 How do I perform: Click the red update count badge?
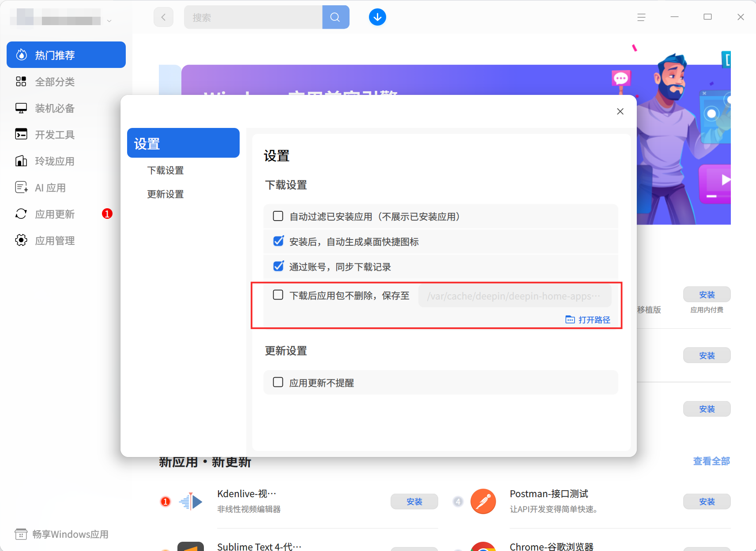point(107,214)
